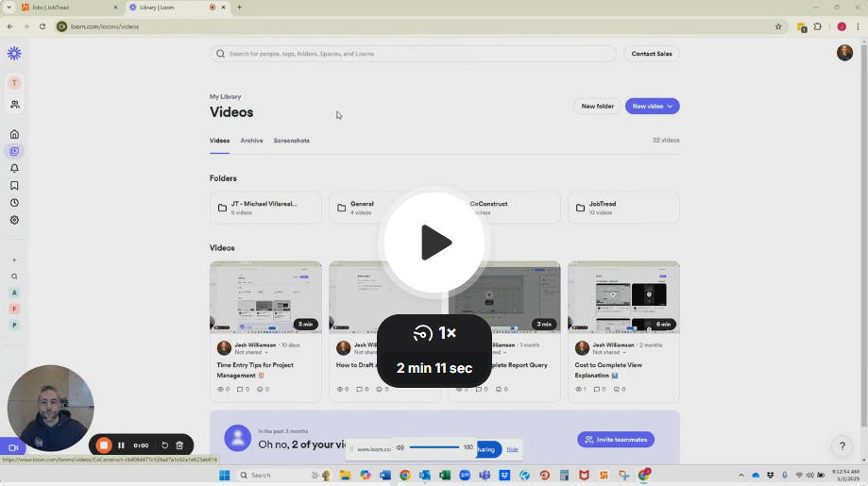Open the JT - Michael Villareal folder
This screenshot has height=486, width=868.
click(265, 208)
